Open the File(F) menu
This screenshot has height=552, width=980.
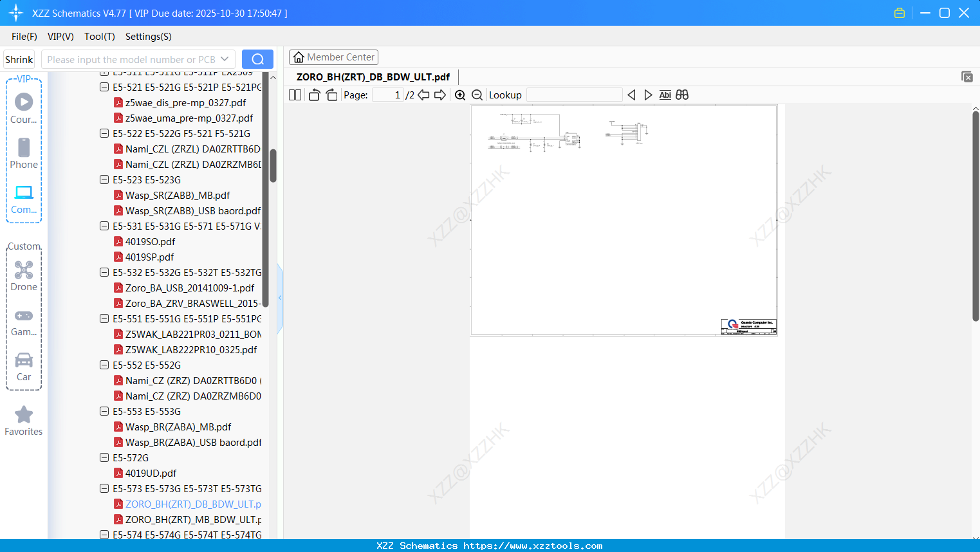[24, 37]
